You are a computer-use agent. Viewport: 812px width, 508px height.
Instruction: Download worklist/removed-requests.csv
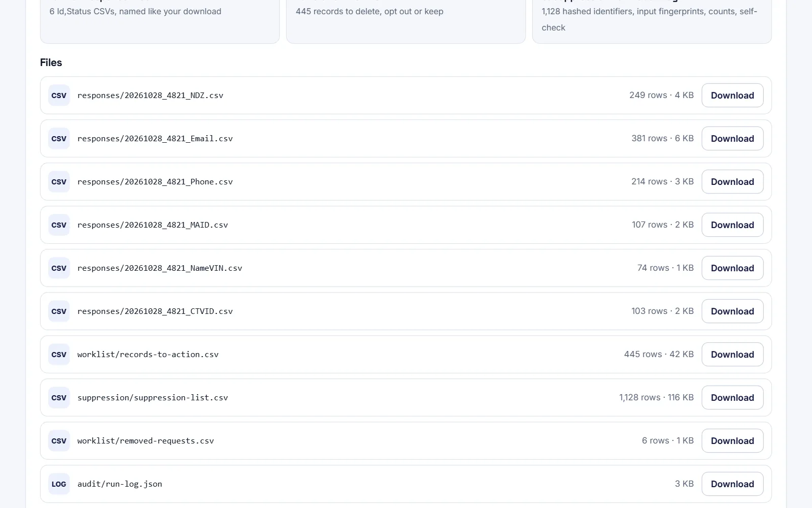pos(732,441)
